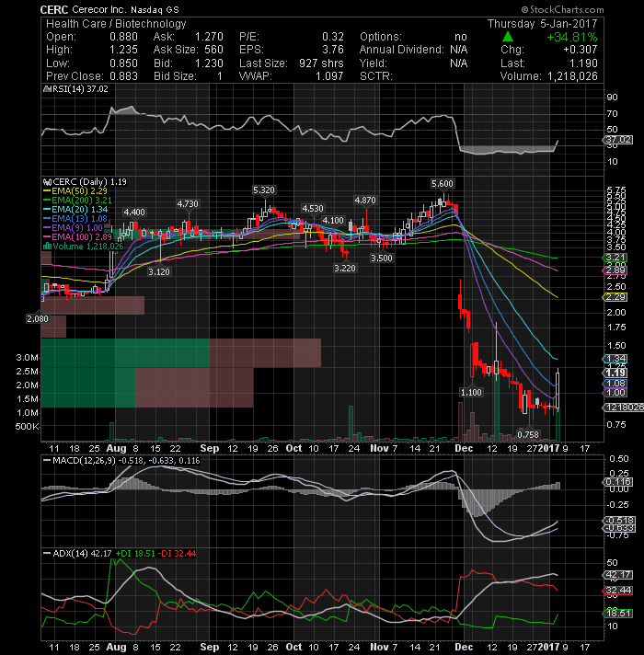This screenshot has width=644, height=655.
Task: Click the yellow EMA(50) legend line swatch
Action: (47, 191)
